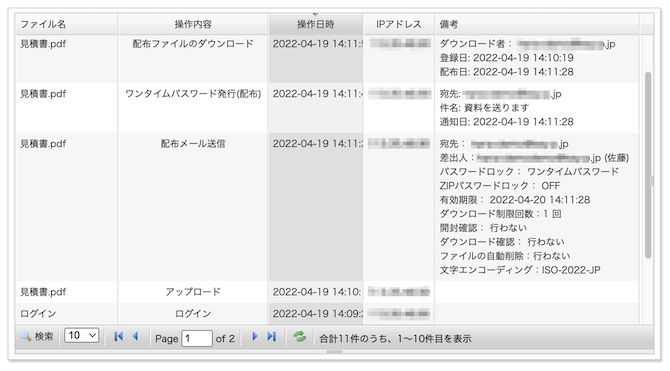
Task: Go to the first page icon
Action: coord(118,337)
